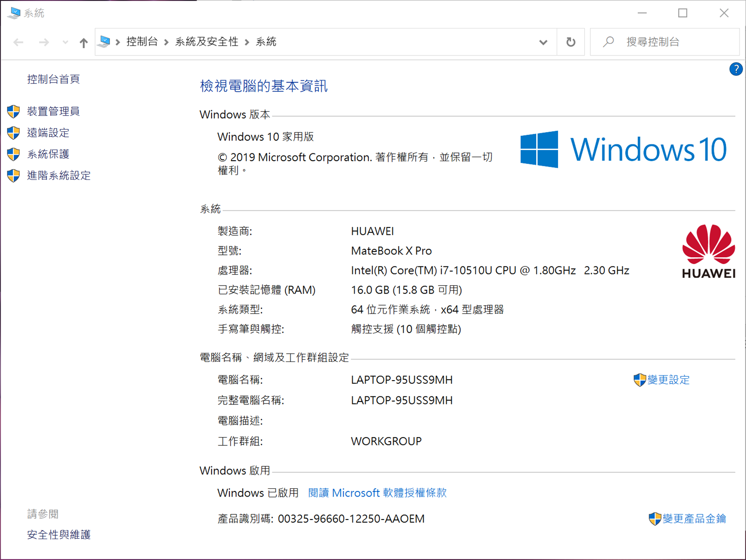
Task: Select 系統及安全性 in the breadcrumb path
Action: click(207, 42)
